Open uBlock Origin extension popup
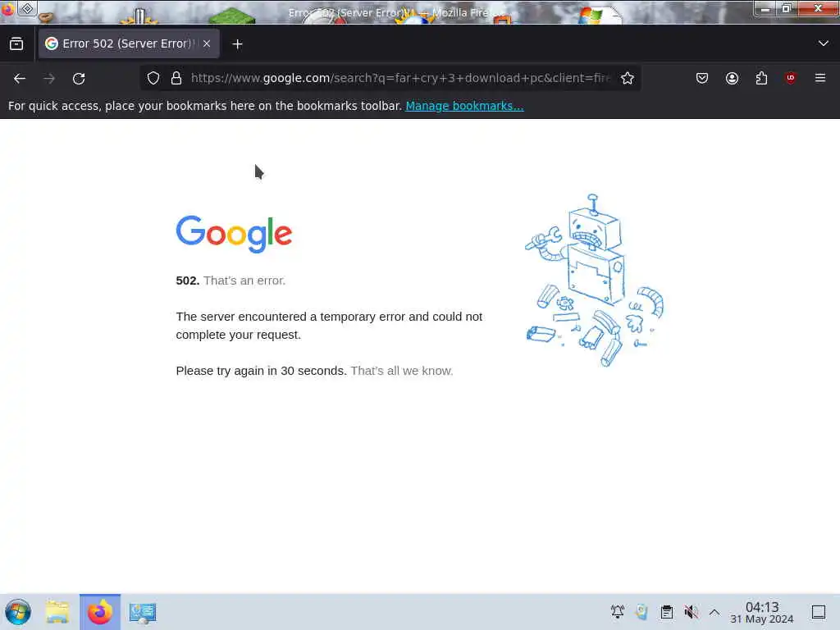The image size is (840, 630). [790, 78]
